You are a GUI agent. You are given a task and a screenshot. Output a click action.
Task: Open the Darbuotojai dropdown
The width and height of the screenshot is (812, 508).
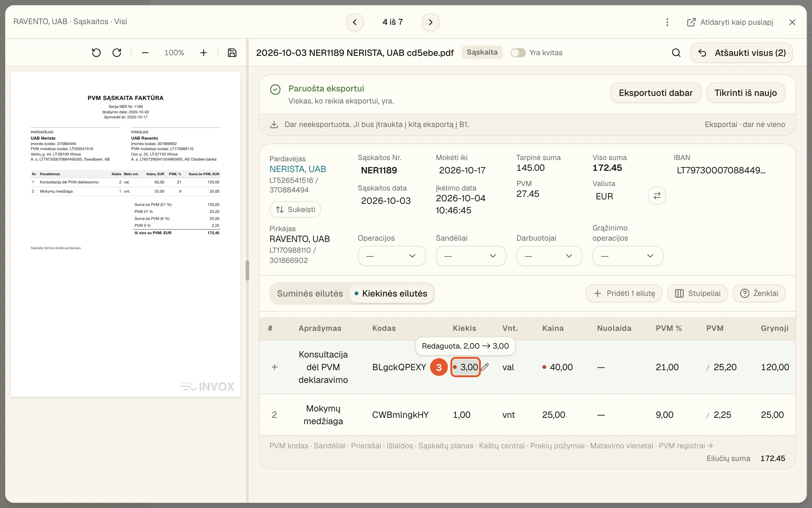pyautogui.click(x=549, y=256)
